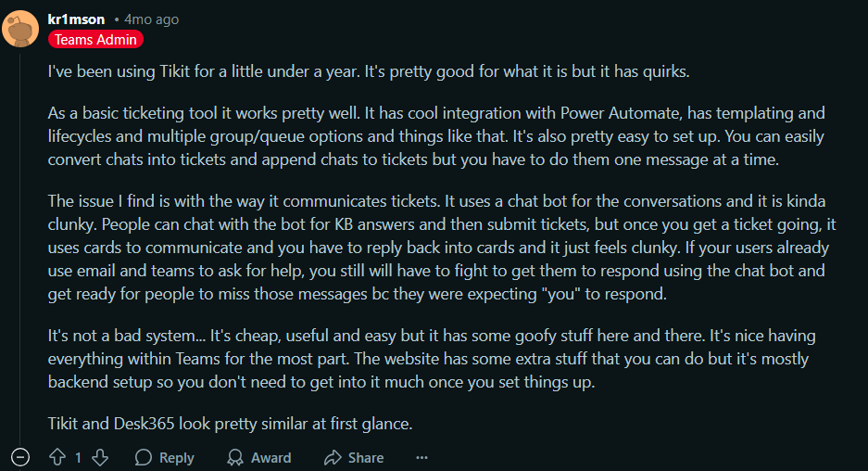Click the paragraph starting "It's not a bad system"
This screenshot has height=471, width=868.
click(432, 357)
